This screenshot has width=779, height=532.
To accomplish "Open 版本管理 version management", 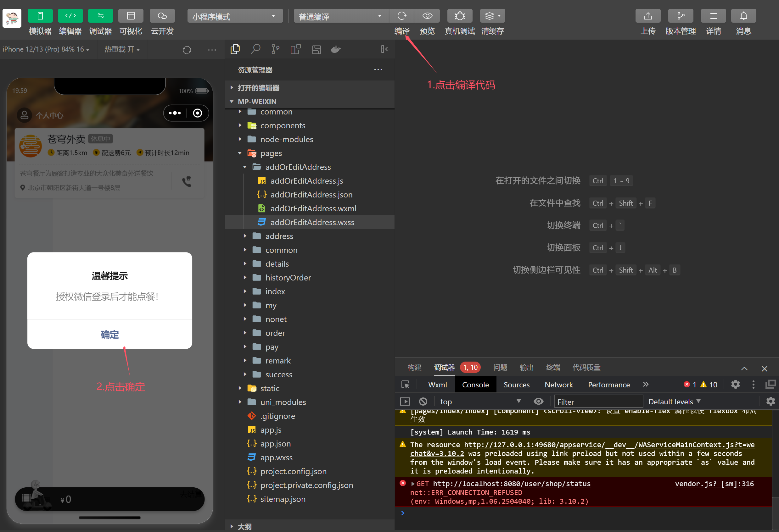I will pos(681,16).
